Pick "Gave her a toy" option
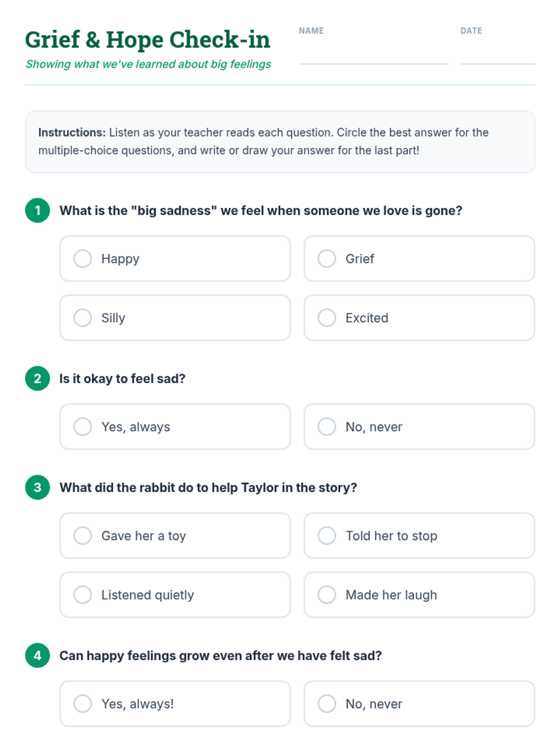This screenshot has height=747, width=560. [x=83, y=536]
